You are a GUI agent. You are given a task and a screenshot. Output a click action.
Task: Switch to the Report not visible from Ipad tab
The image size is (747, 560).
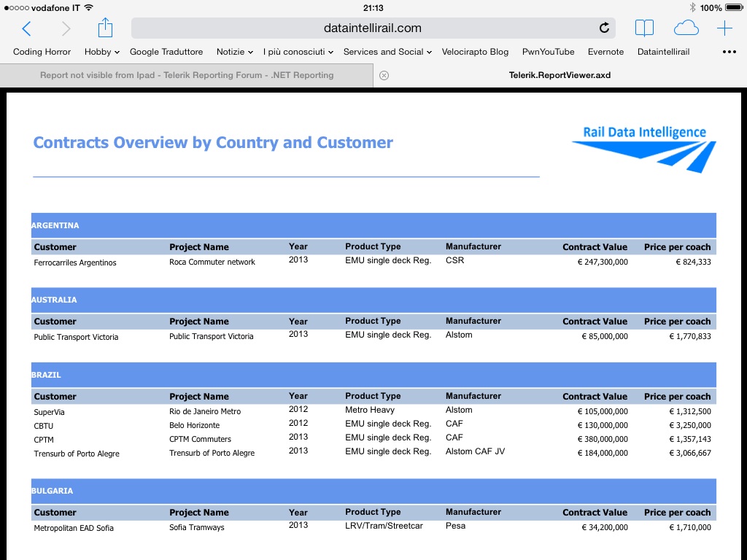tap(187, 75)
